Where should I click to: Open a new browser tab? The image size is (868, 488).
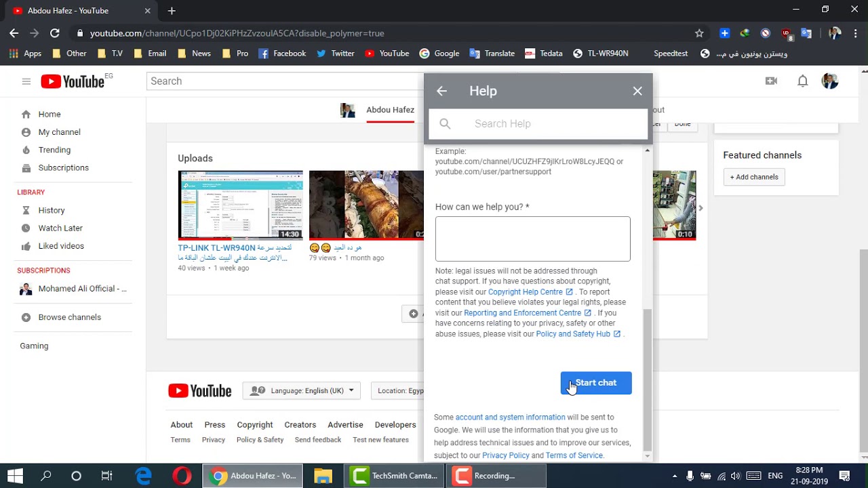pos(172,11)
